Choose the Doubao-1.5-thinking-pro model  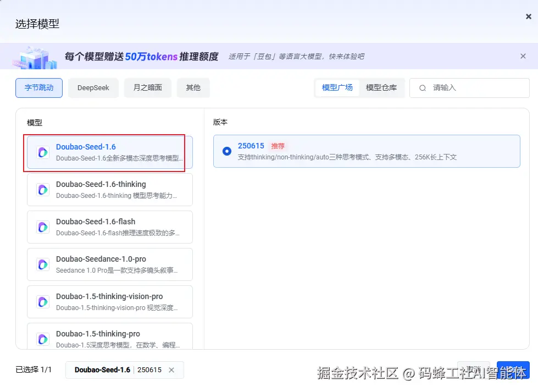[x=110, y=336]
